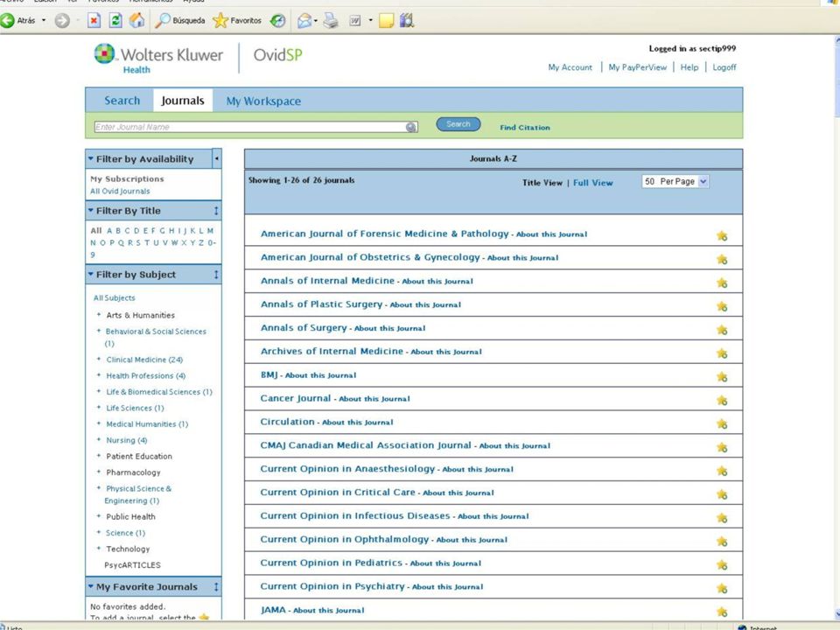
Task: Open the Mail envelope toolbar icon
Action: click(304, 20)
